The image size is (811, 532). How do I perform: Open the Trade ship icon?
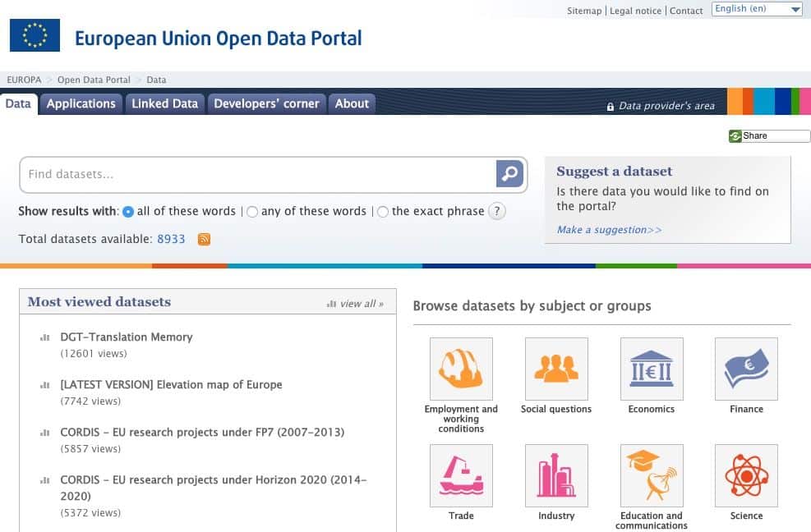pos(461,475)
